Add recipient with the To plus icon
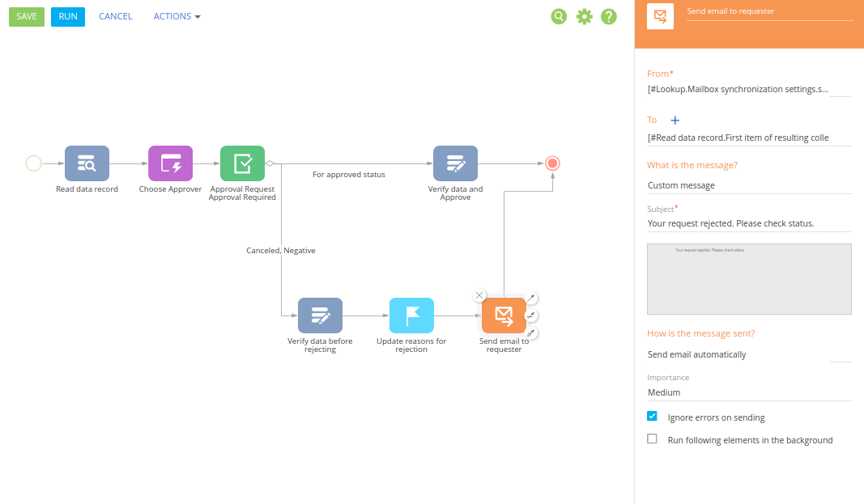The height and width of the screenshot is (504, 864). point(675,120)
